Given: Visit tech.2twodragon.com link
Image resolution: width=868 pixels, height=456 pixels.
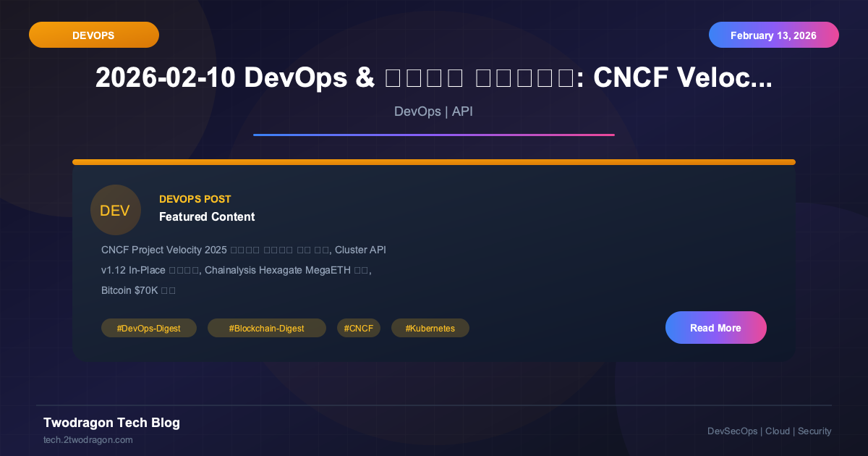Looking at the screenshot, I should click(88, 439).
